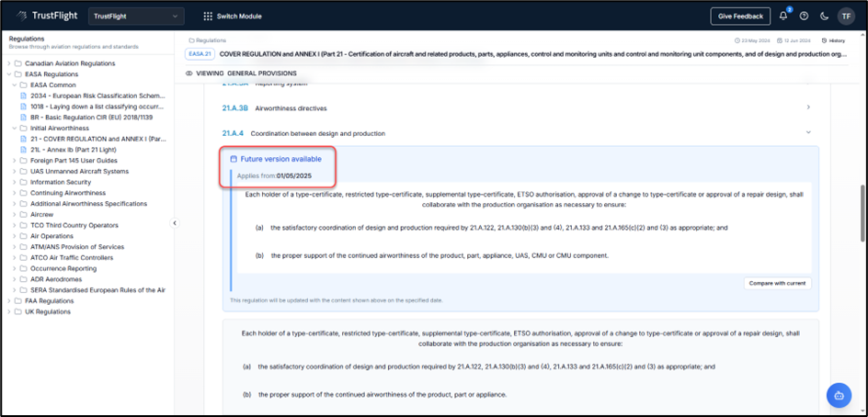Collapse the regulations sidebar panel

tap(175, 223)
